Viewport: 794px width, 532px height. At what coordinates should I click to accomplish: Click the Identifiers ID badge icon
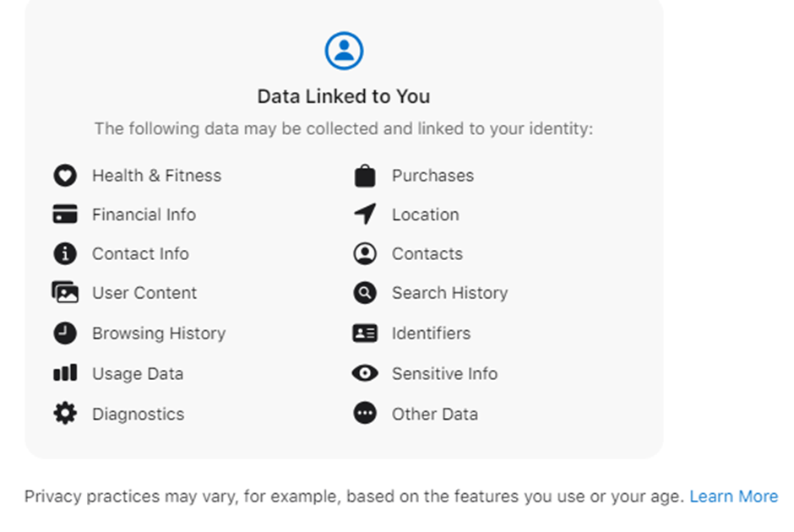(x=364, y=333)
